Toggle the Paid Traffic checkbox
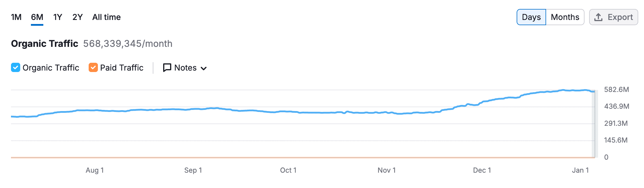 (93, 67)
